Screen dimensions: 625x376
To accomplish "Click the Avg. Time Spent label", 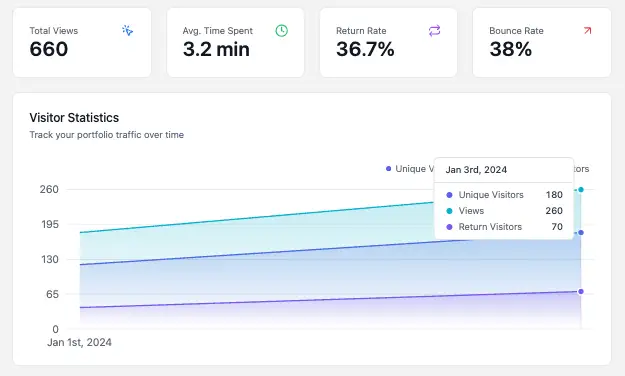I will click(x=218, y=31).
